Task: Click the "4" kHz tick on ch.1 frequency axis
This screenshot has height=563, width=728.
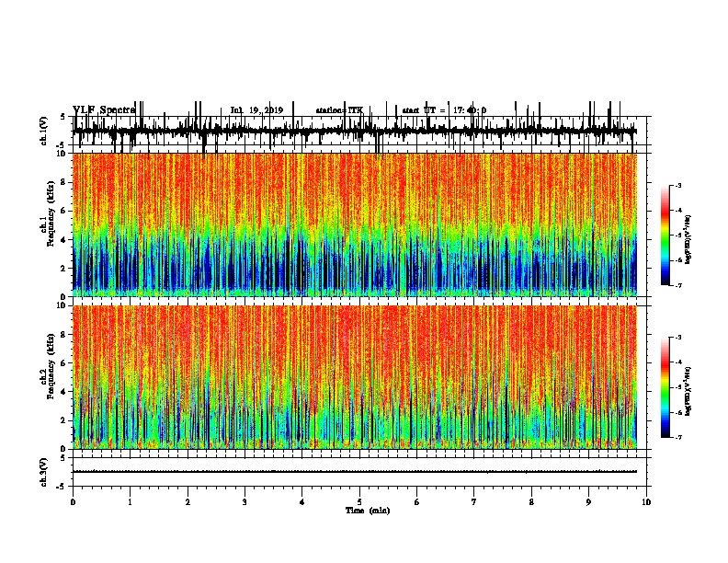Action: (63, 240)
